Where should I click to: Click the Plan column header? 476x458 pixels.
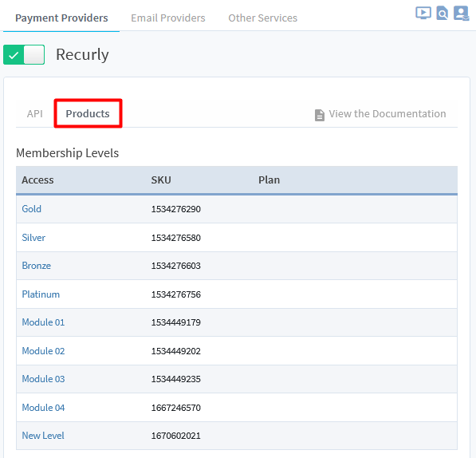[x=269, y=180]
